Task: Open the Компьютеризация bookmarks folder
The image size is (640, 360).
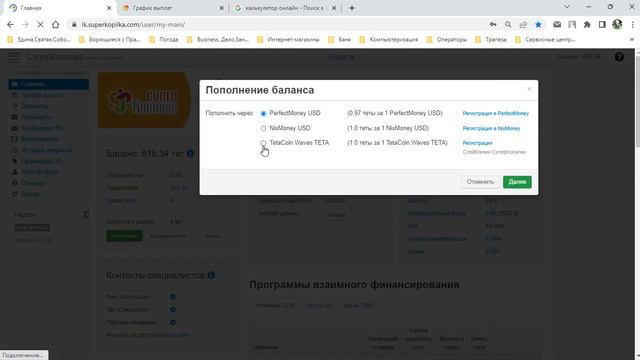Action: (x=389, y=40)
